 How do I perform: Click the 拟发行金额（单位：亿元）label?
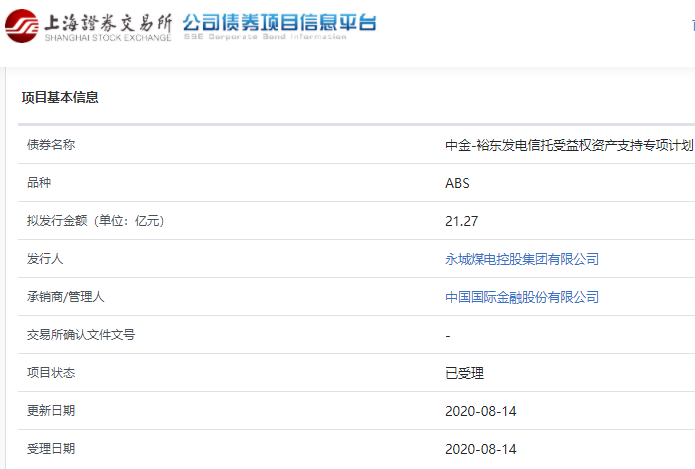[x=95, y=221]
